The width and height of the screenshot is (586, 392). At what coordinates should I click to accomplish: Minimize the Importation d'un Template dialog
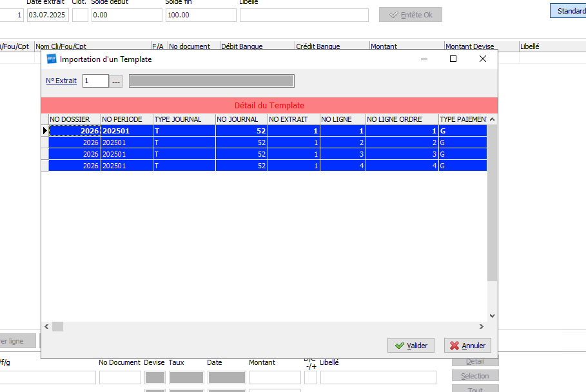(x=424, y=59)
